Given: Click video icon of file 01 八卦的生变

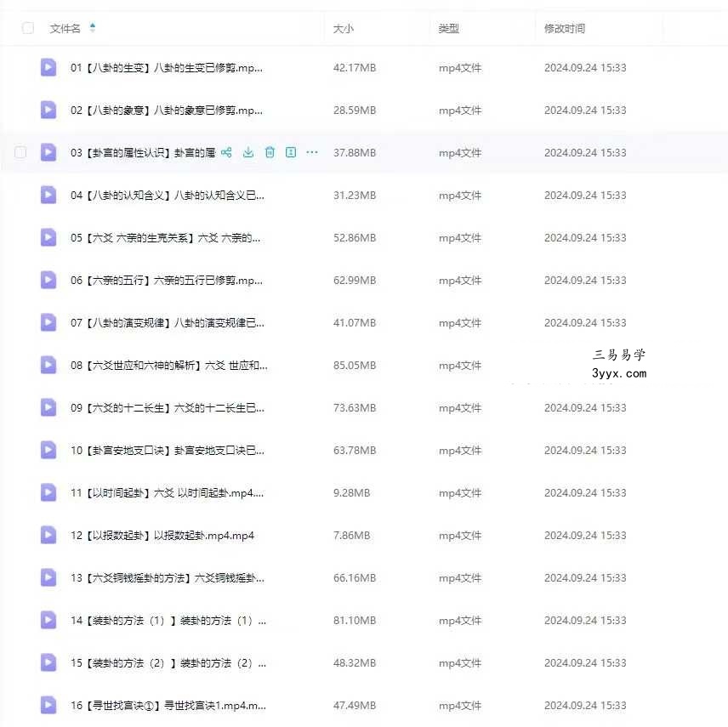Looking at the screenshot, I should pos(48,67).
